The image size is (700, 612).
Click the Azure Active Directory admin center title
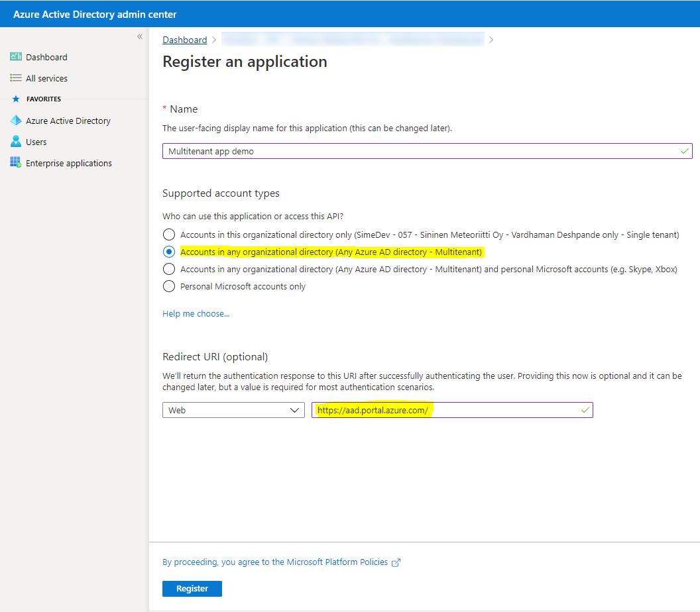95,15
